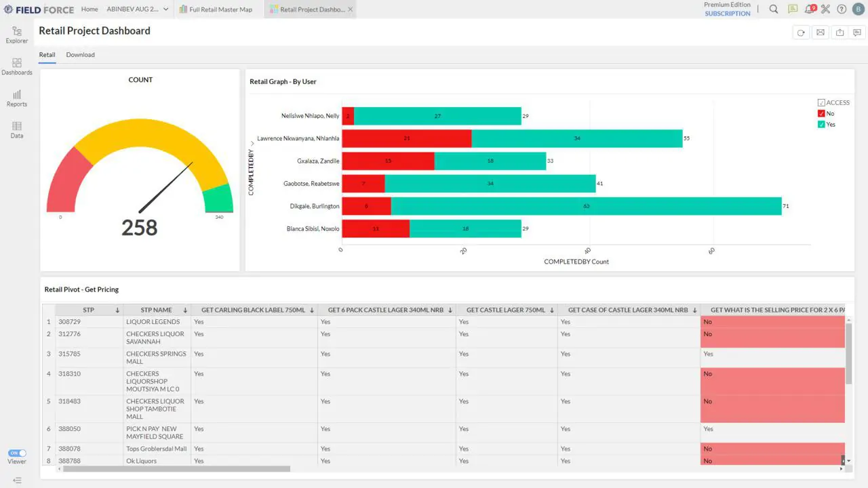This screenshot has height=488, width=868.
Task: Expand the COMPLETEDBY axis chevron
Action: pyautogui.click(x=252, y=144)
